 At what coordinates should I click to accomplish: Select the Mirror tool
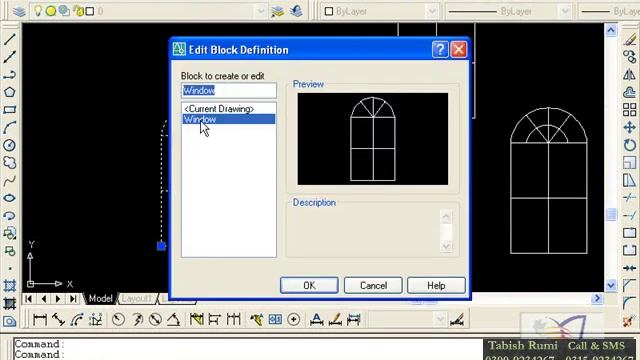629,75
